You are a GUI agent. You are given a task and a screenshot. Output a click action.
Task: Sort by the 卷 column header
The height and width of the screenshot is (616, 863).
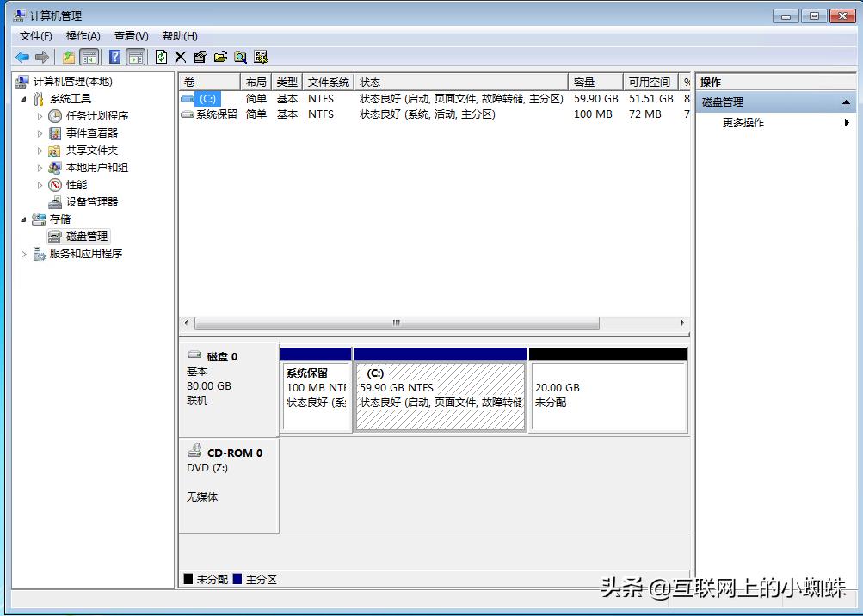[209, 82]
